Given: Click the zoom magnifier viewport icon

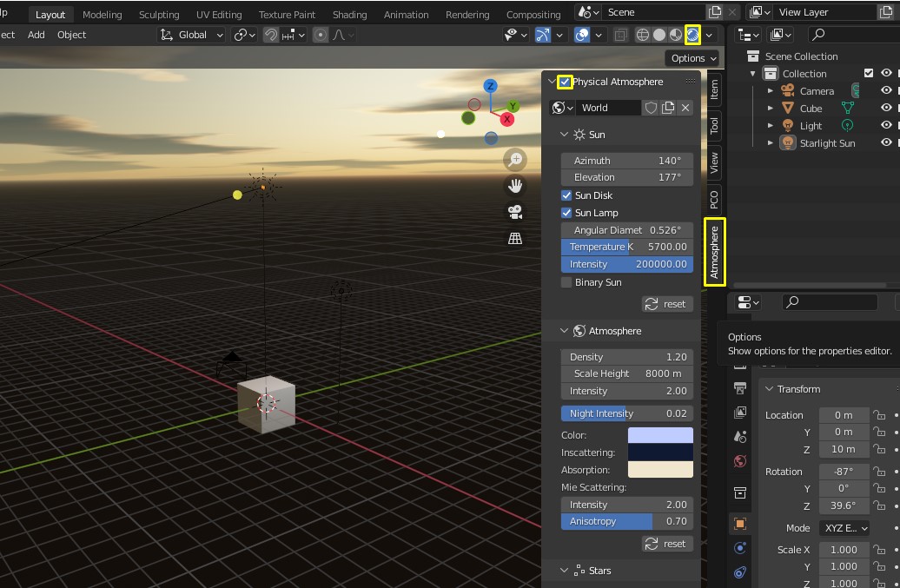Looking at the screenshot, I should click(x=515, y=160).
